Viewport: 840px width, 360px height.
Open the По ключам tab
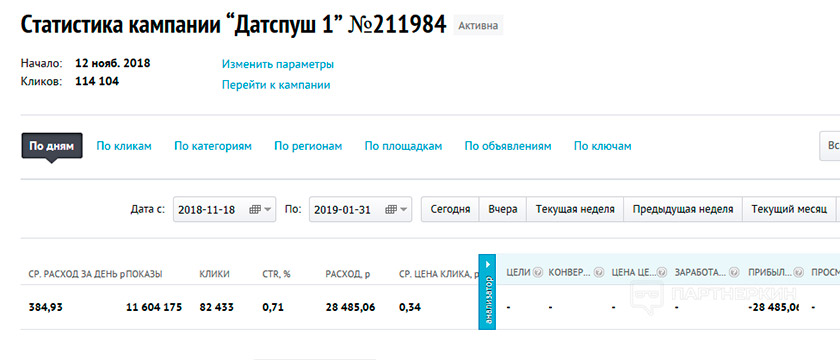pyautogui.click(x=603, y=146)
